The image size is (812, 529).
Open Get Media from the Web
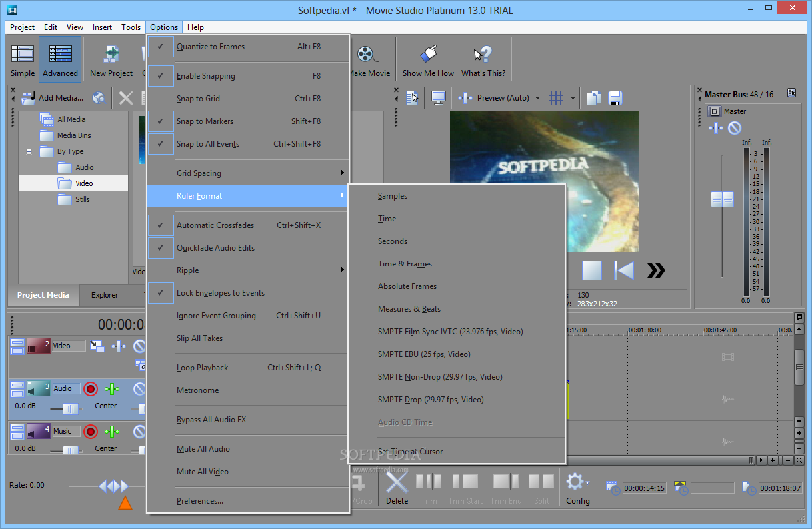(99, 98)
